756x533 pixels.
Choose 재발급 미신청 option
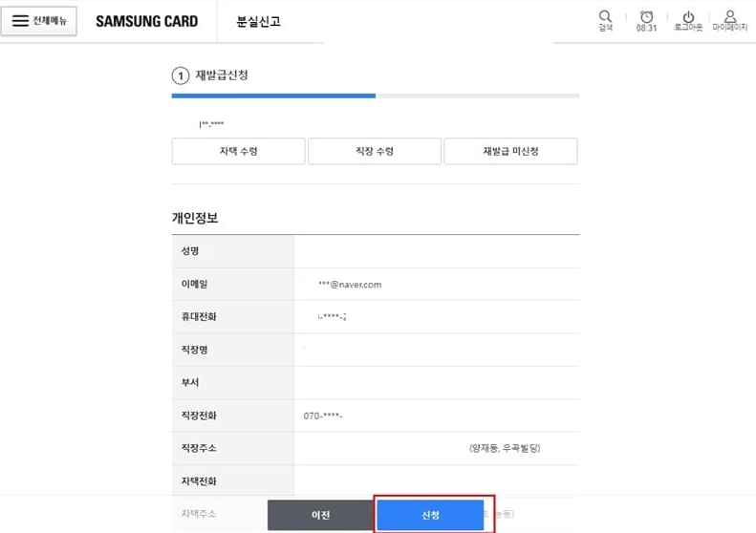pyautogui.click(x=510, y=151)
